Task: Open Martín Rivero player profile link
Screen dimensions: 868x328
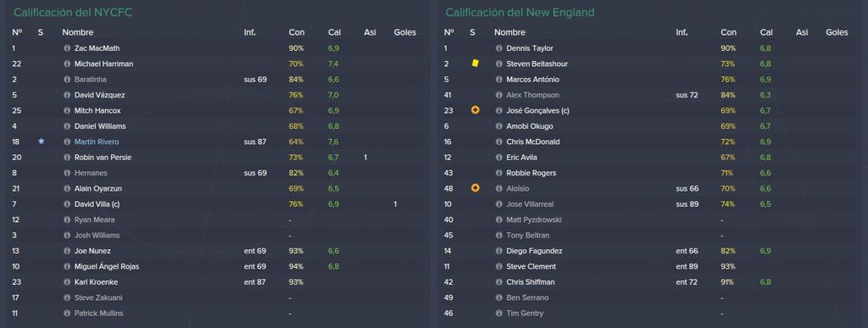Action: click(x=97, y=142)
